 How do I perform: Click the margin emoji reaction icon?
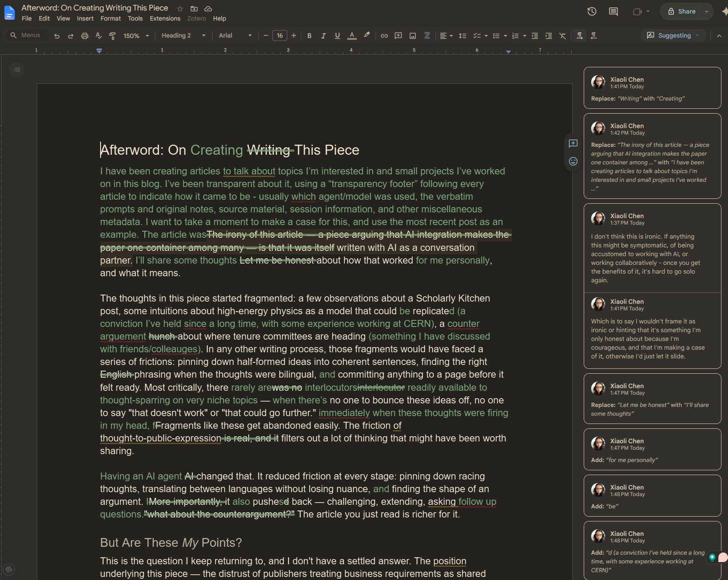coord(573,161)
